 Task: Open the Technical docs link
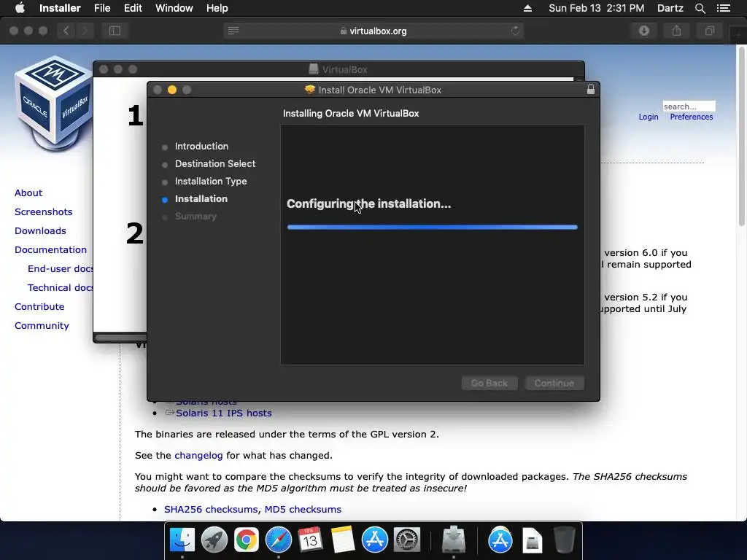[60, 288]
